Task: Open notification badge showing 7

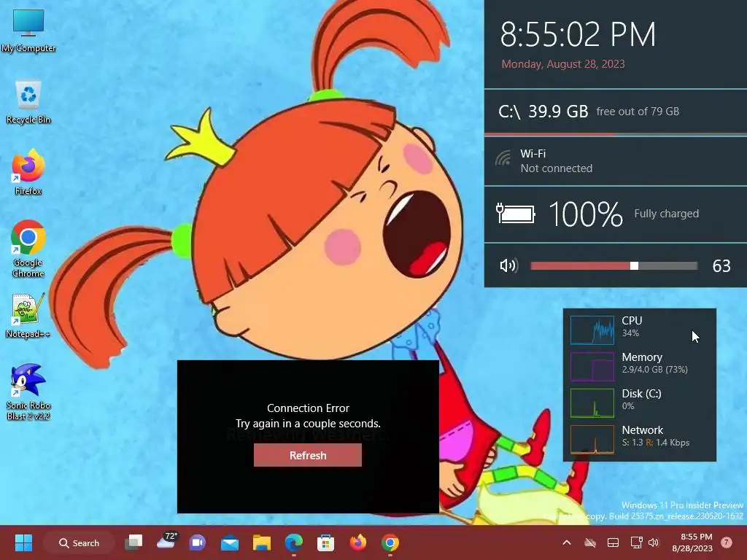Action: tap(726, 542)
